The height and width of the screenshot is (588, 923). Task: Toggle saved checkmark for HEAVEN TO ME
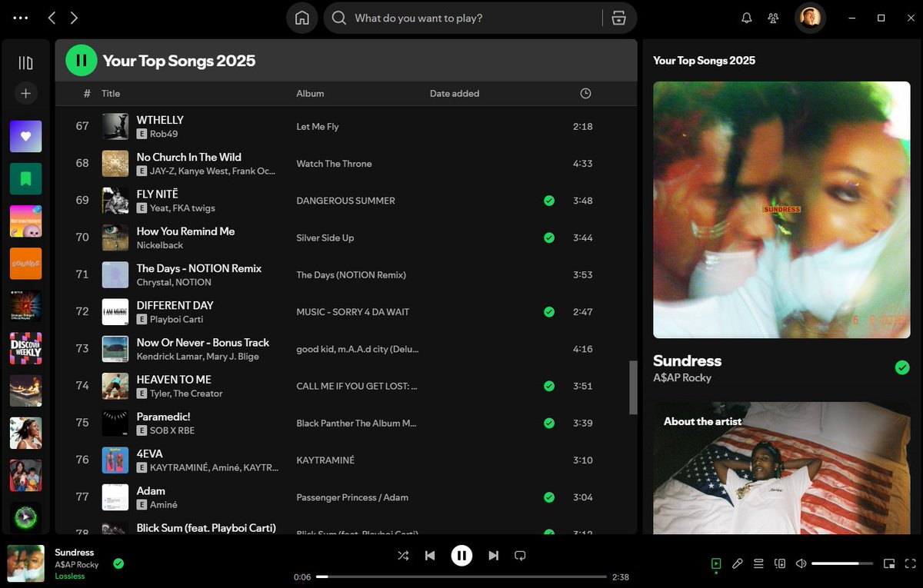548,386
